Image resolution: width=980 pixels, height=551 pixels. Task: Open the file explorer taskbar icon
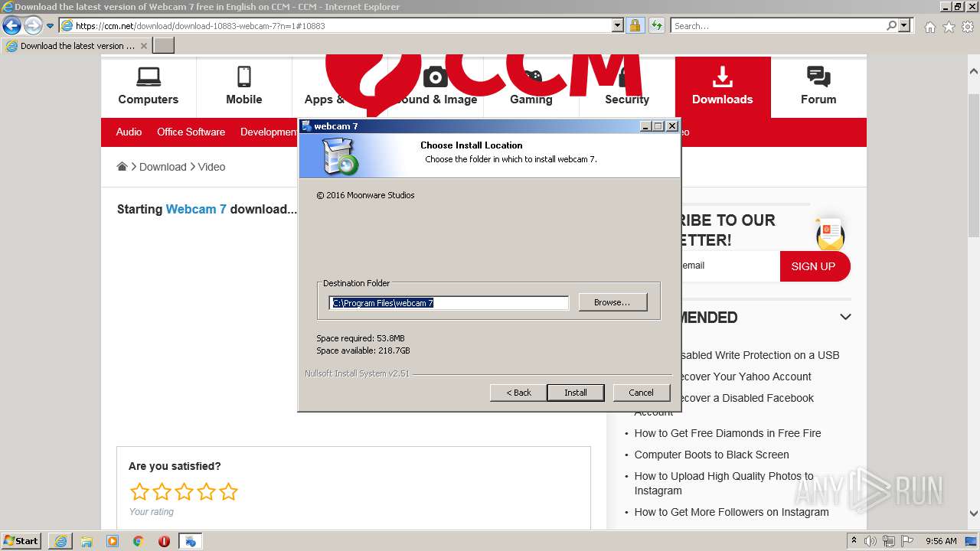(x=87, y=541)
